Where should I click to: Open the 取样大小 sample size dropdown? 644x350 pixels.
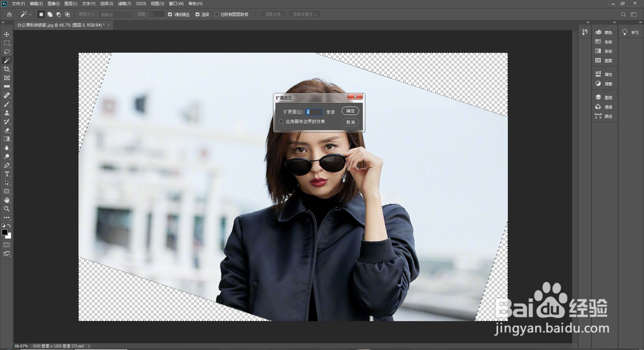(x=116, y=14)
